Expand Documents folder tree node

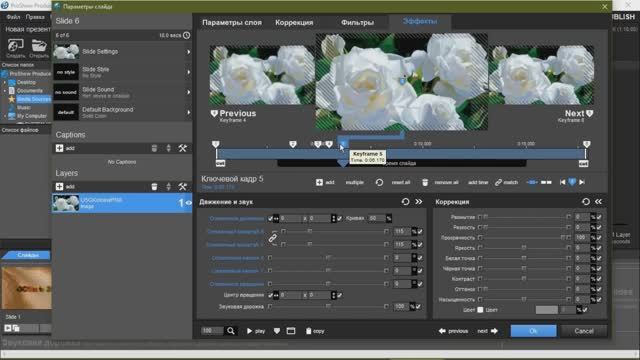point(5,91)
